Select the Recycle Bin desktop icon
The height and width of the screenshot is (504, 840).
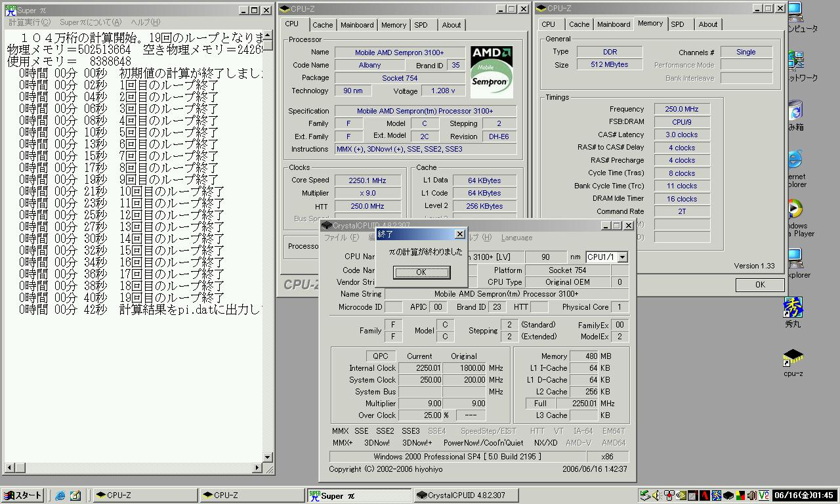click(x=795, y=115)
